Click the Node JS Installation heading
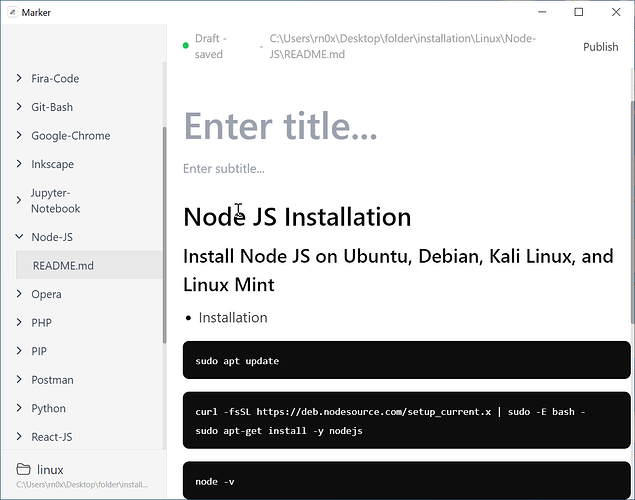The height and width of the screenshot is (500, 635). (x=297, y=217)
